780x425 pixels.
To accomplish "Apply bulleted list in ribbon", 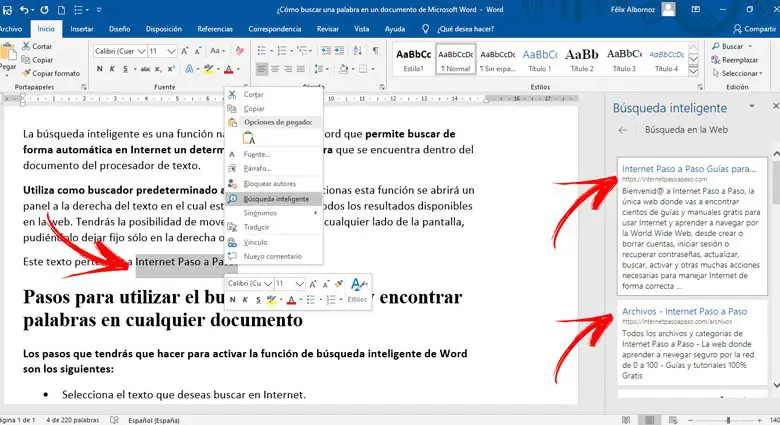I will tap(262, 50).
